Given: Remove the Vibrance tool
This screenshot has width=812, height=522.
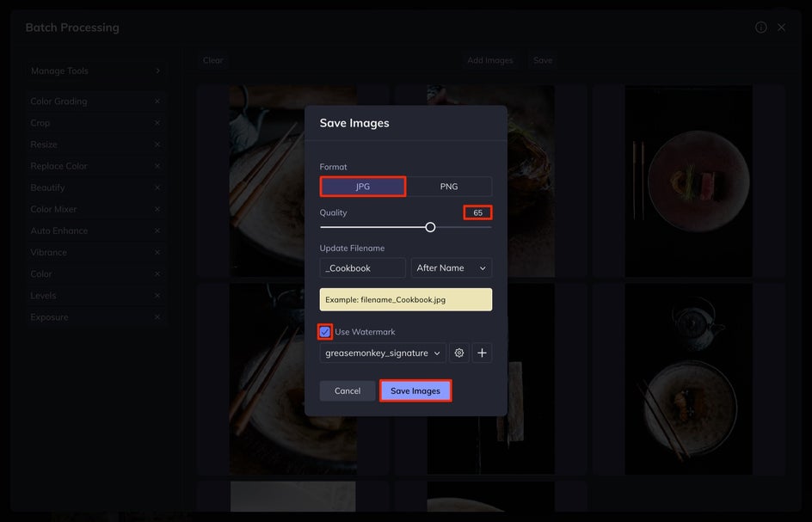Looking at the screenshot, I should (157, 253).
